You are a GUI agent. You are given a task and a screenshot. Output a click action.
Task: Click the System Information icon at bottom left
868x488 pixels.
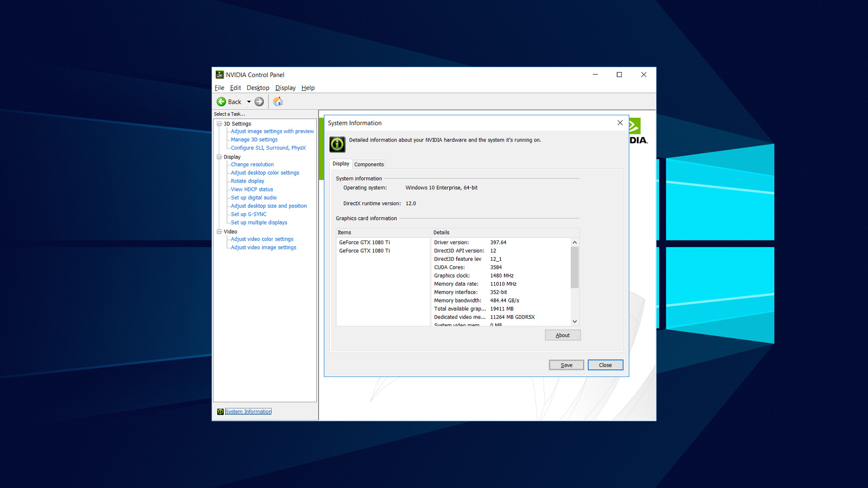[x=220, y=412]
